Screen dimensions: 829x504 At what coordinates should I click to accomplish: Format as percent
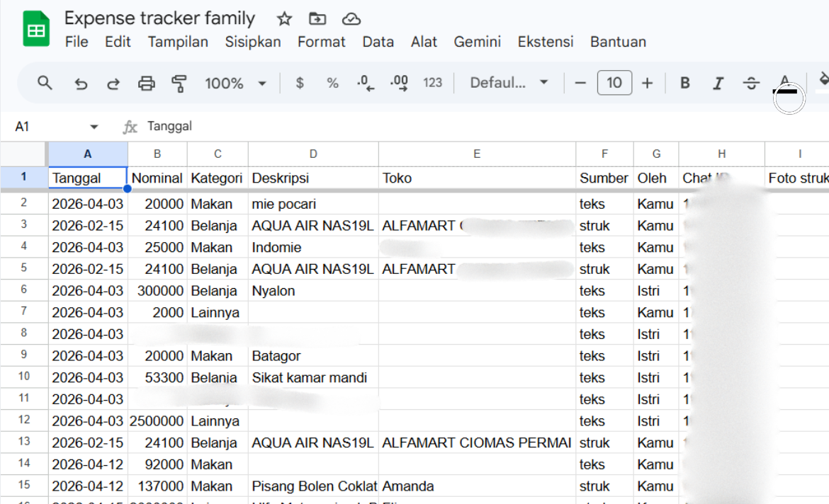[x=332, y=83]
